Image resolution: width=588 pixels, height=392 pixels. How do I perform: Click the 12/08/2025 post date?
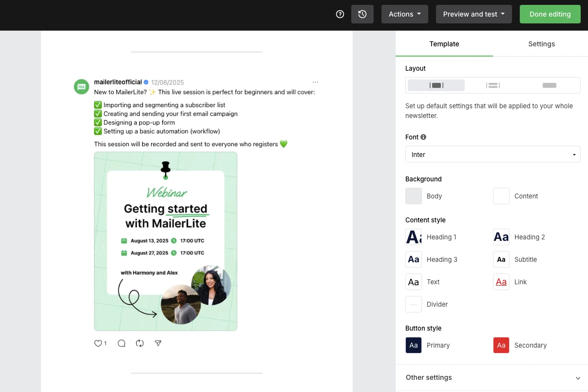168,82
